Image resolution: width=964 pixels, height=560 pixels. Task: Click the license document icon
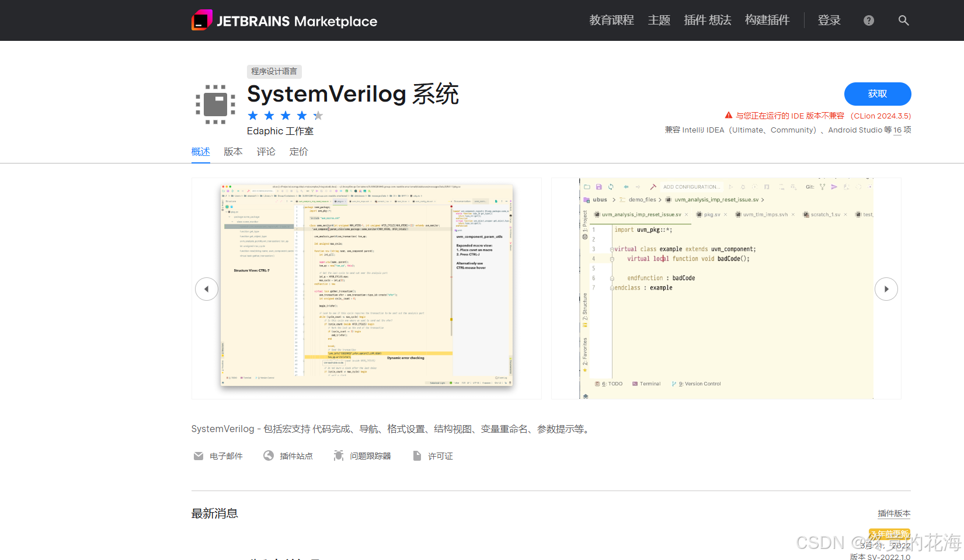tap(417, 455)
